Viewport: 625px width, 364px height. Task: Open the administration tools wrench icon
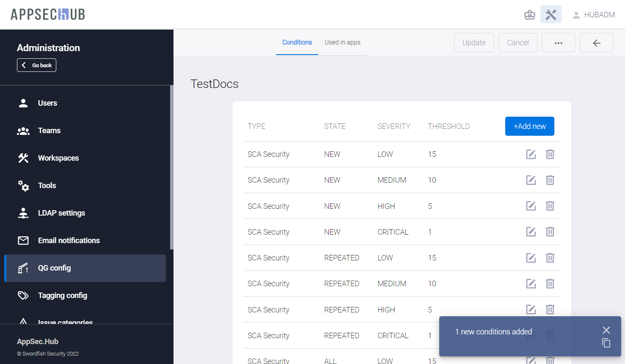click(x=551, y=15)
